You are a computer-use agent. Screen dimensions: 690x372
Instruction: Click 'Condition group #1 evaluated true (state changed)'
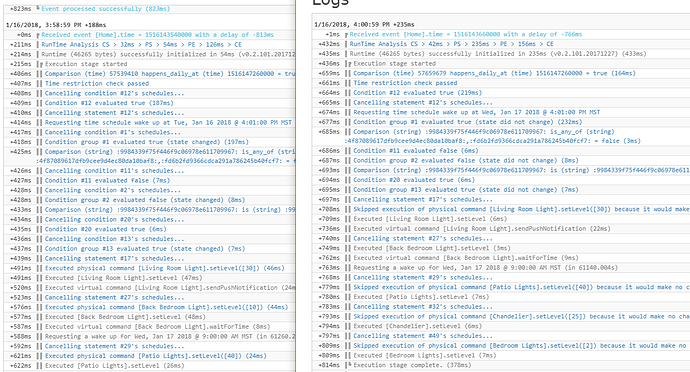[147, 142]
